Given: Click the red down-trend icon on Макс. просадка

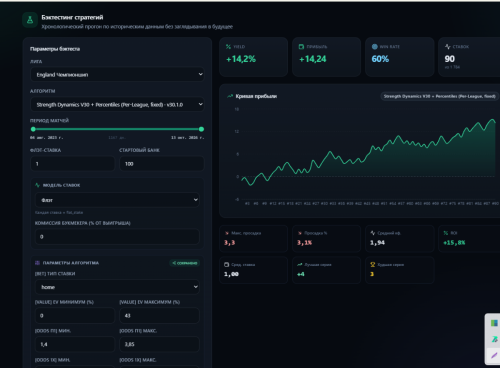Looking at the screenshot, I should [x=227, y=233].
